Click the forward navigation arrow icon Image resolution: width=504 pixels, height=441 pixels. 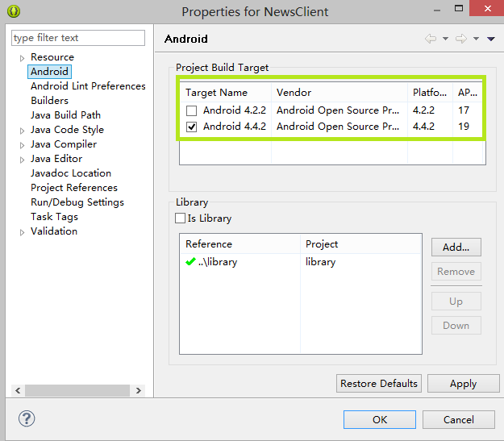[x=460, y=39]
